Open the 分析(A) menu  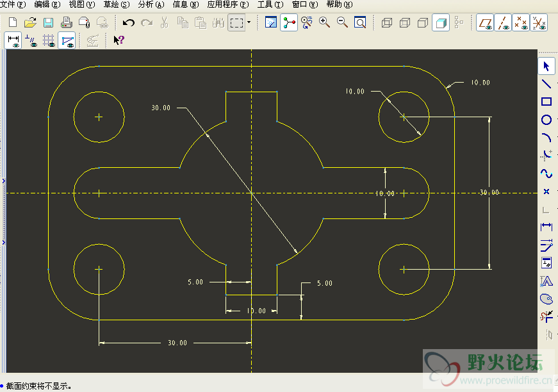click(151, 4)
